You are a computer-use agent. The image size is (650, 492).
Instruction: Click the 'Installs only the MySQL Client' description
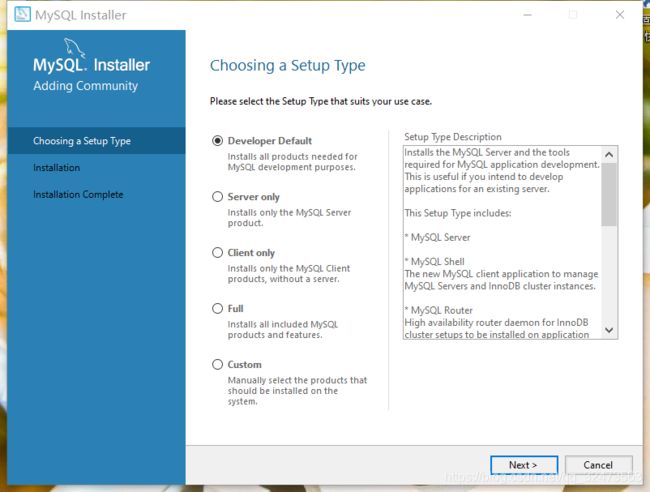click(x=289, y=268)
